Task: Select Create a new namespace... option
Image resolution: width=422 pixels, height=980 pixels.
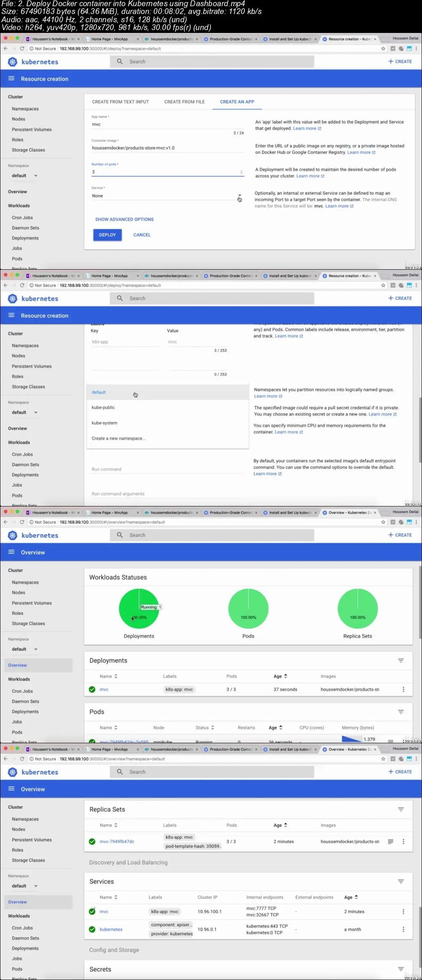Action: pos(167,439)
